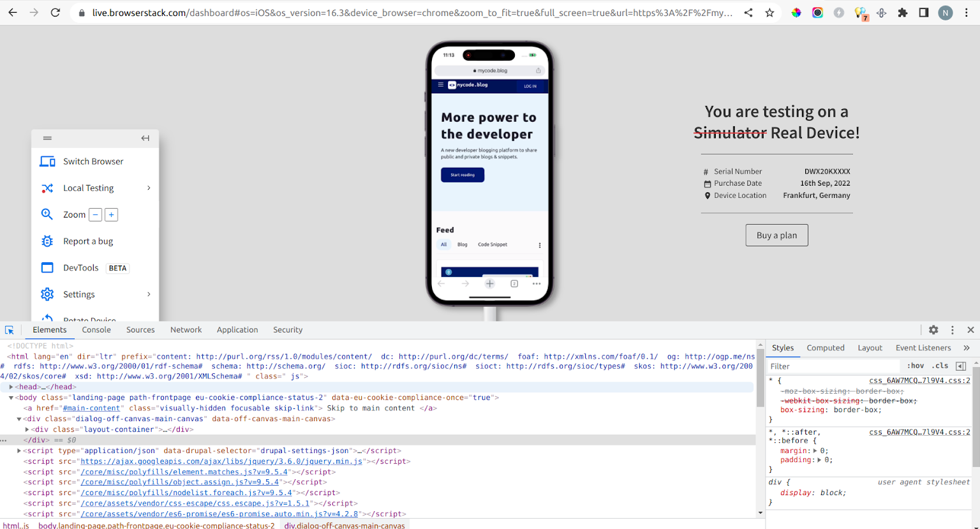
Task: Click body breadcrumb in DevTools footer
Action: tap(156, 526)
